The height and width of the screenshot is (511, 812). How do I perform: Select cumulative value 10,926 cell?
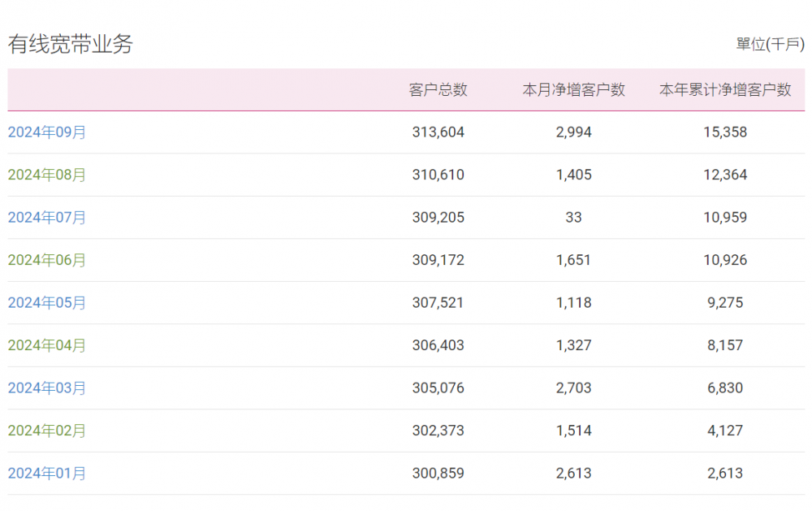pyautogui.click(x=725, y=260)
